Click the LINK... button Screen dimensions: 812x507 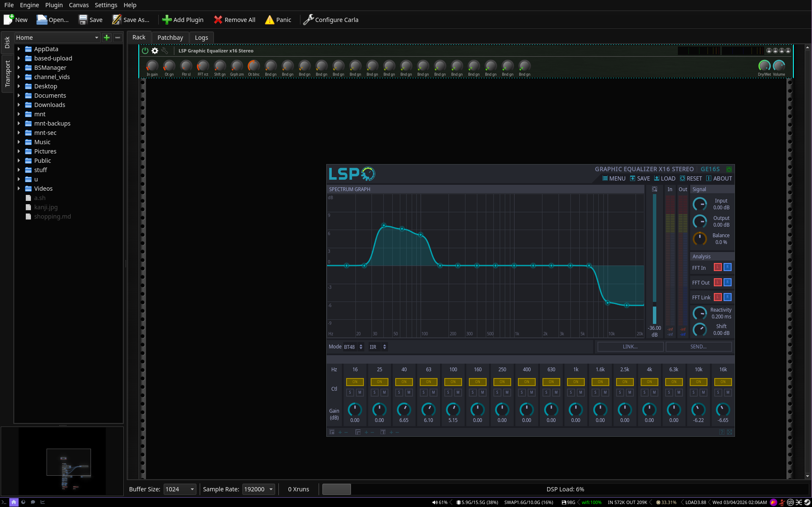[630, 347]
